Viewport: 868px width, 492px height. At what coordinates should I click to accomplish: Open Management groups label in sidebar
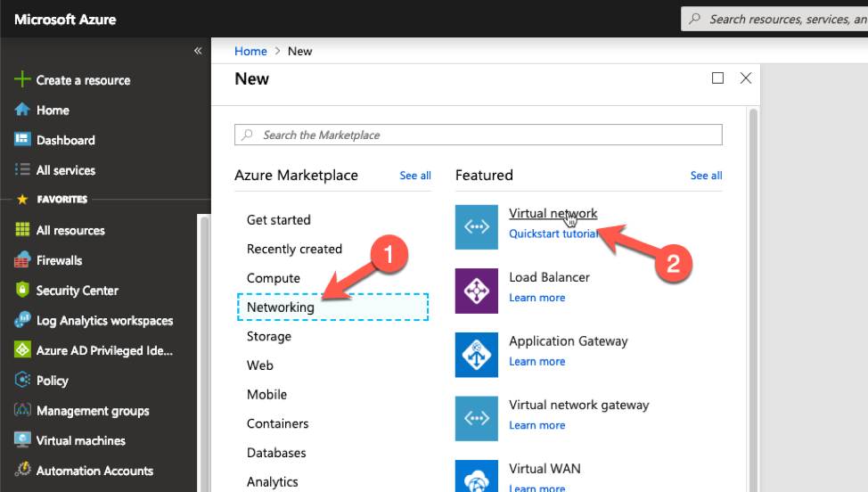click(93, 411)
